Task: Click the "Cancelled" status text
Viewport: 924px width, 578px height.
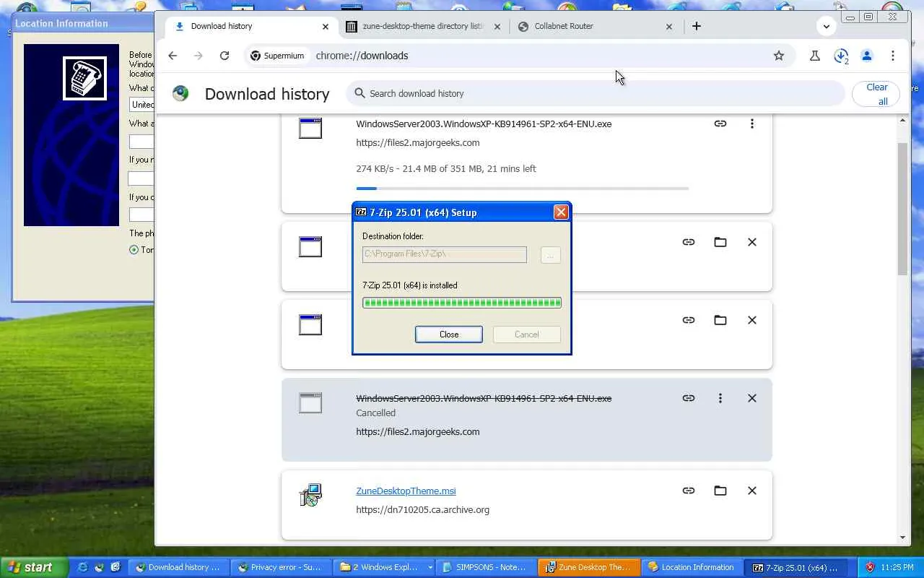Action: [x=375, y=413]
